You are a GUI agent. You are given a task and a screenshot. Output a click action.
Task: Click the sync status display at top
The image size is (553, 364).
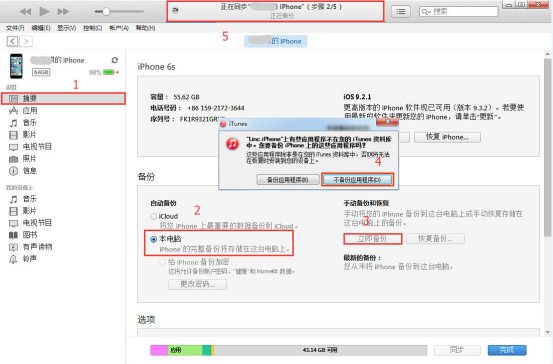(x=275, y=11)
